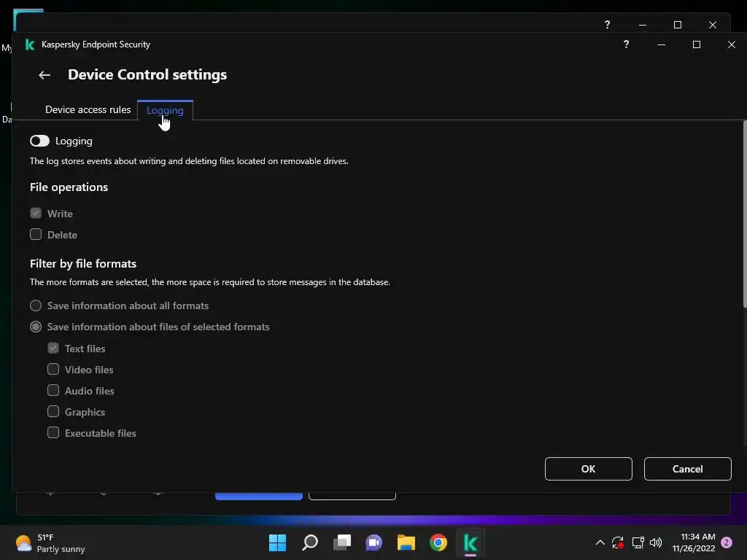Toggle the Text files checkbox
Image resolution: width=747 pixels, height=560 pixels.
point(53,348)
